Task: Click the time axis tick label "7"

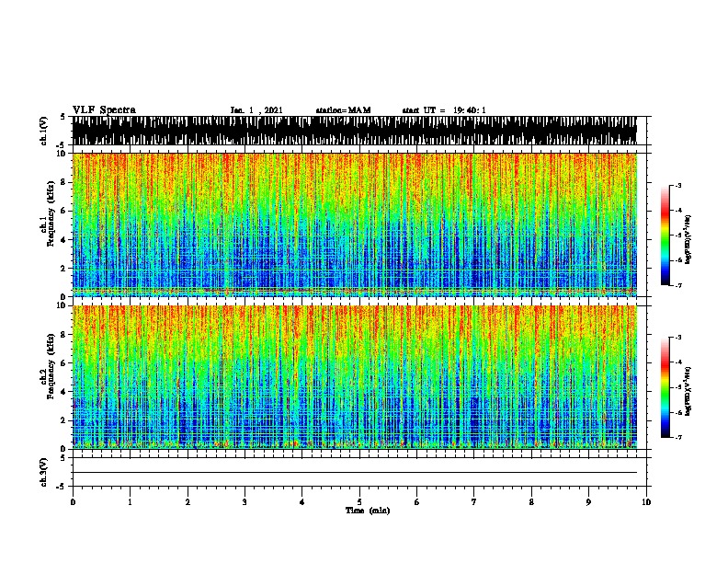Action: [x=474, y=502]
